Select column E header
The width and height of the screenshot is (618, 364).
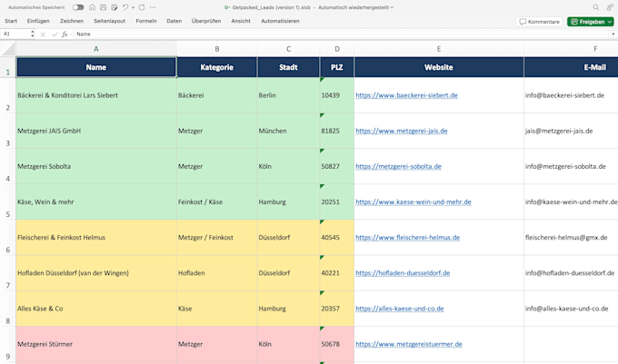tap(439, 49)
